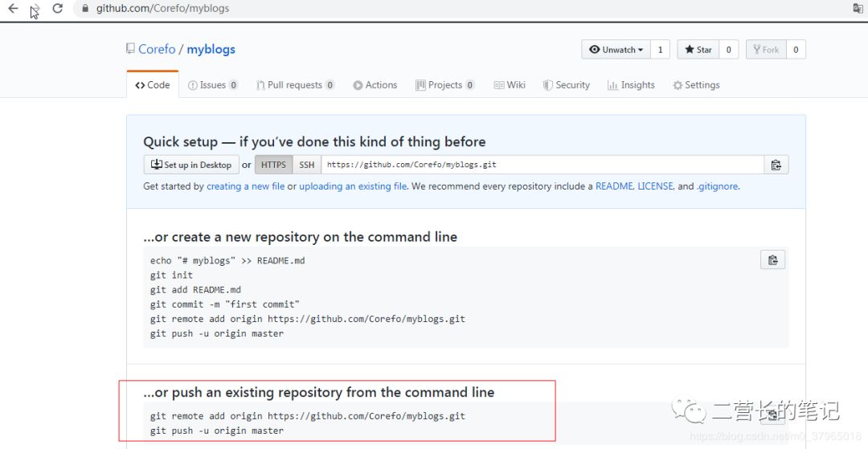Click the Quick setup heading
Viewport: 868px width, 449px height.
tap(314, 142)
